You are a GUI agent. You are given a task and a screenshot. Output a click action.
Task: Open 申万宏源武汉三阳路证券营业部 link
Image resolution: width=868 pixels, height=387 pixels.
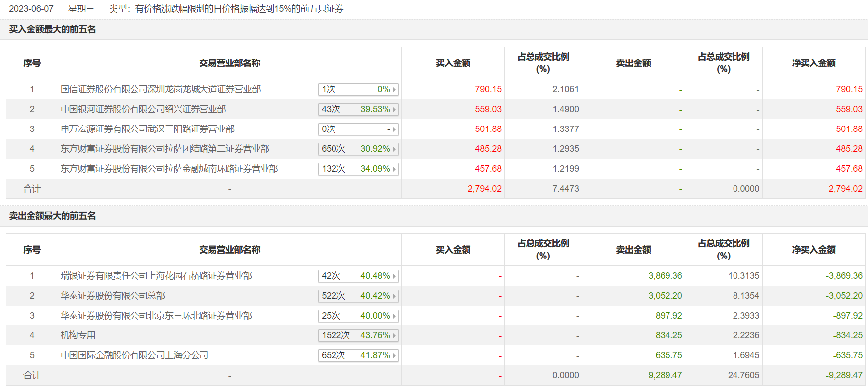(x=147, y=129)
